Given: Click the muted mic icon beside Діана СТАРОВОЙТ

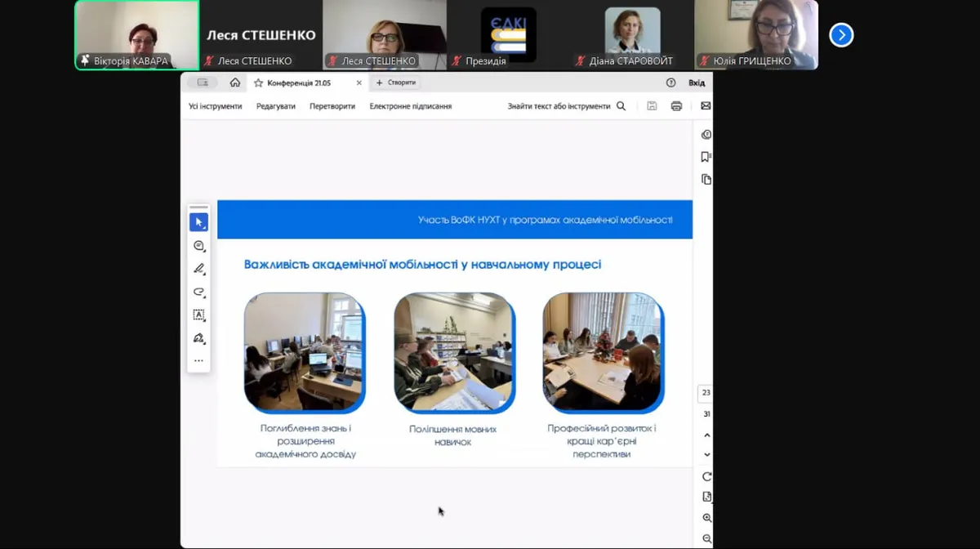Looking at the screenshot, I should [x=581, y=60].
